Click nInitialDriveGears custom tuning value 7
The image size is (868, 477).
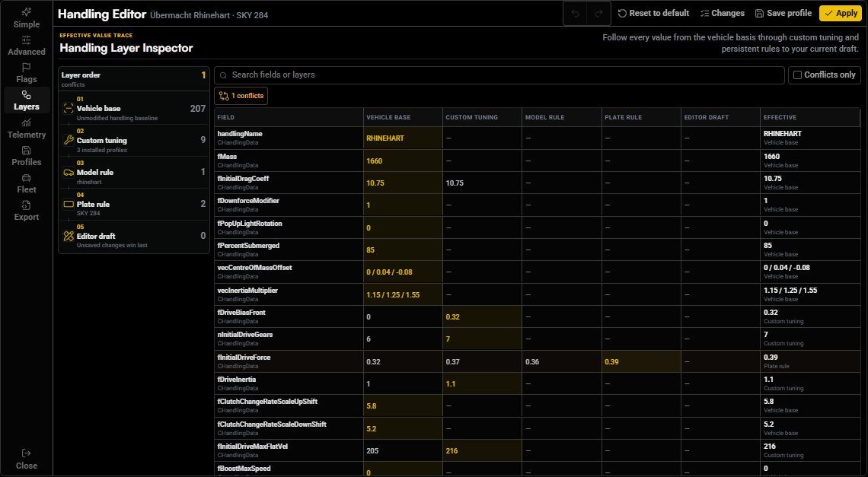tap(448, 339)
